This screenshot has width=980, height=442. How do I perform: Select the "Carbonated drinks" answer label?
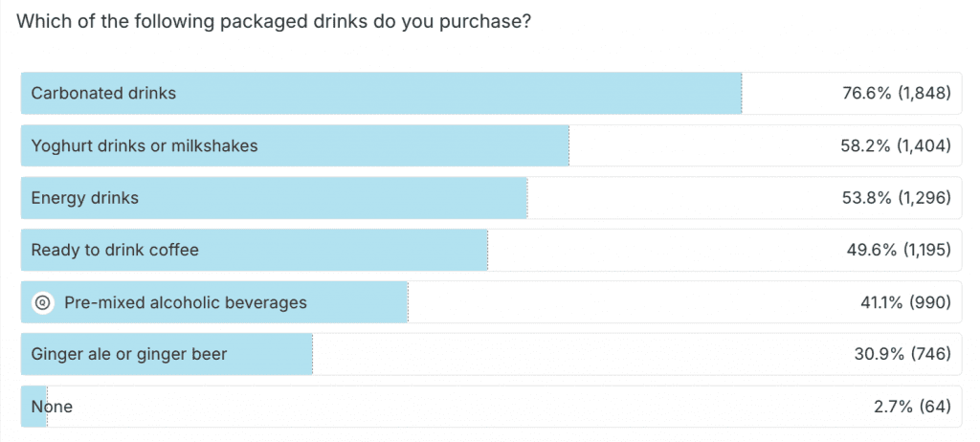click(103, 94)
